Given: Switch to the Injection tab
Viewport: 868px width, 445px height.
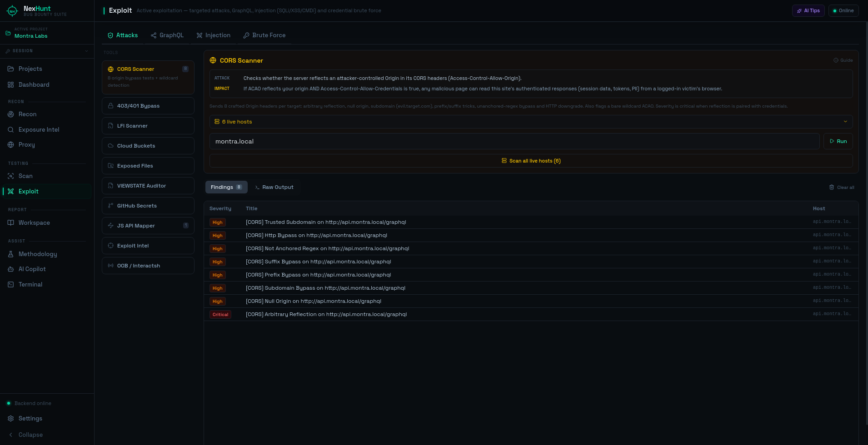Looking at the screenshot, I should 214,35.
